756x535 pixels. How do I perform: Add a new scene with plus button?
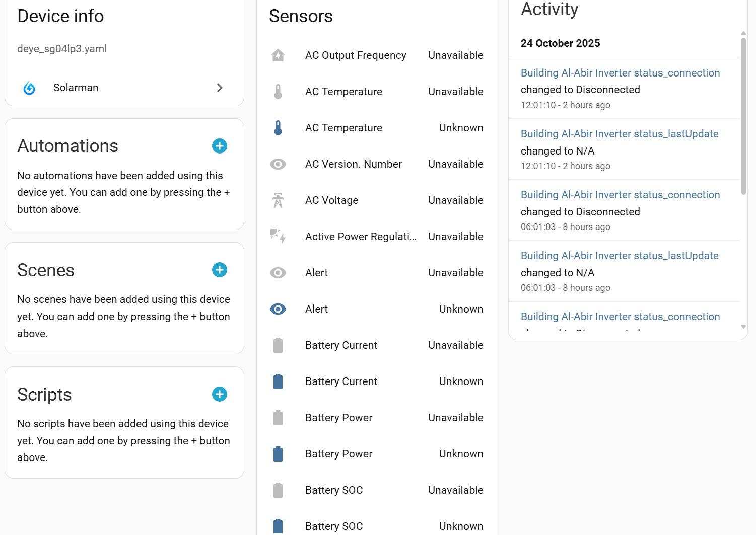[220, 270]
